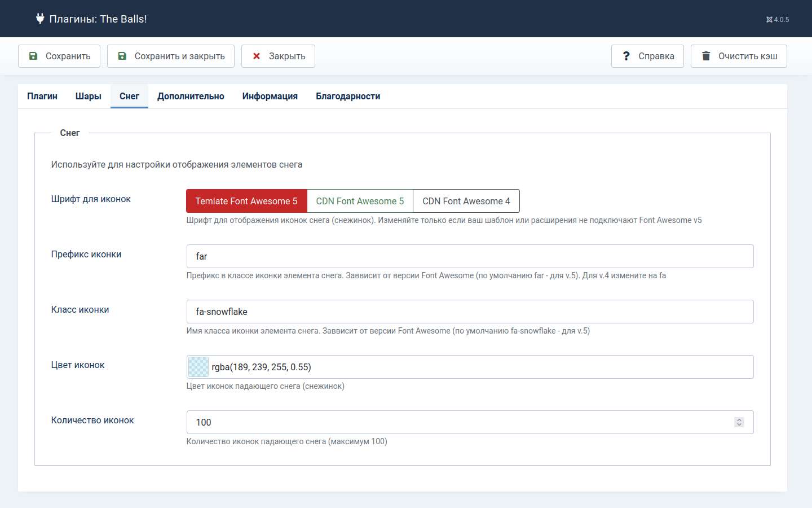
Task: Click the Шрифт для иконок label
Action: (91, 199)
